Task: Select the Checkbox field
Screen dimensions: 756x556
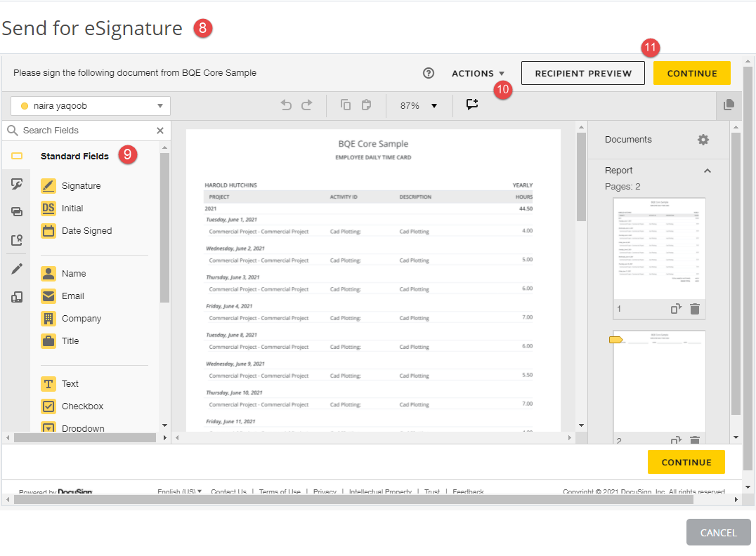Action: tap(82, 406)
